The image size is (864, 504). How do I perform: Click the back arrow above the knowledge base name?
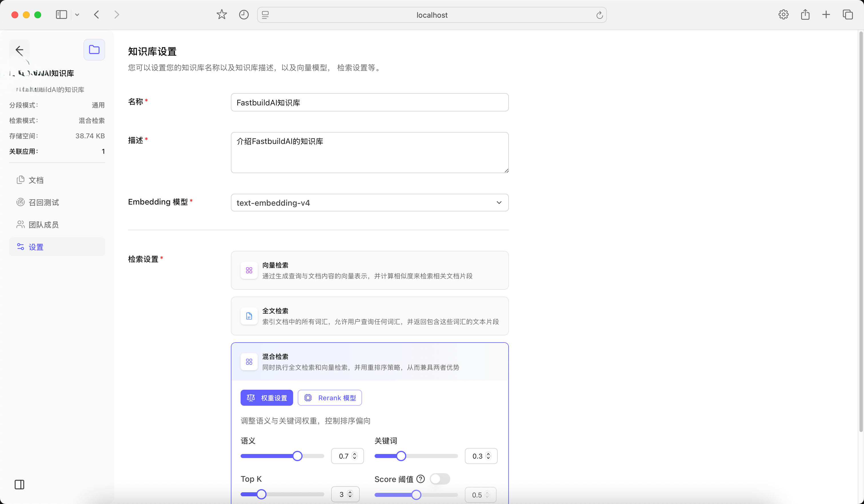(x=19, y=50)
